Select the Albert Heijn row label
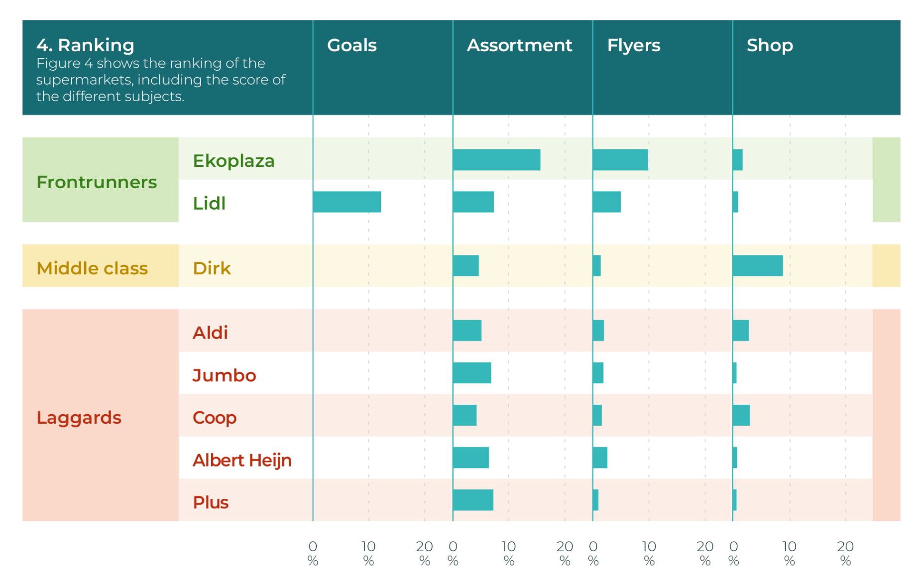The width and height of the screenshot is (923, 588). coord(242,460)
